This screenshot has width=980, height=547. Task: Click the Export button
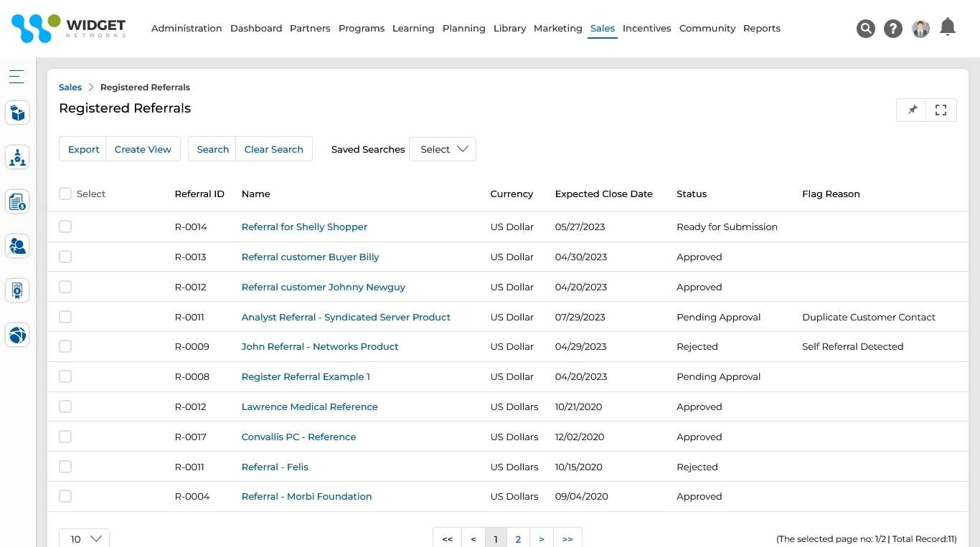click(x=83, y=149)
